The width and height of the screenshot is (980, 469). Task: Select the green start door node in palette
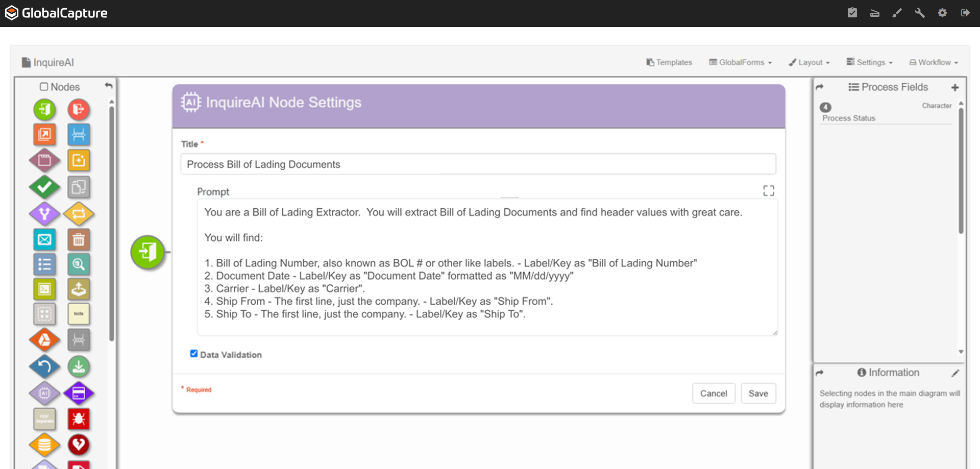pos(44,109)
